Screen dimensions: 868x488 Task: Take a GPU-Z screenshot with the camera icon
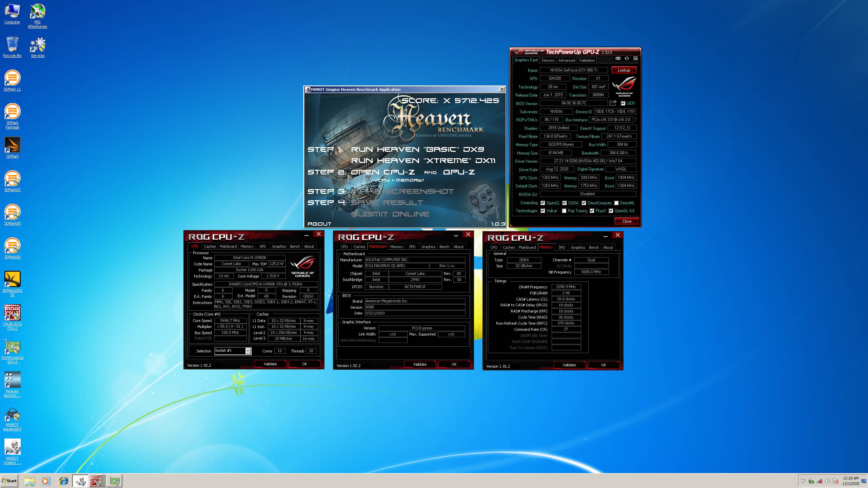click(618, 59)
